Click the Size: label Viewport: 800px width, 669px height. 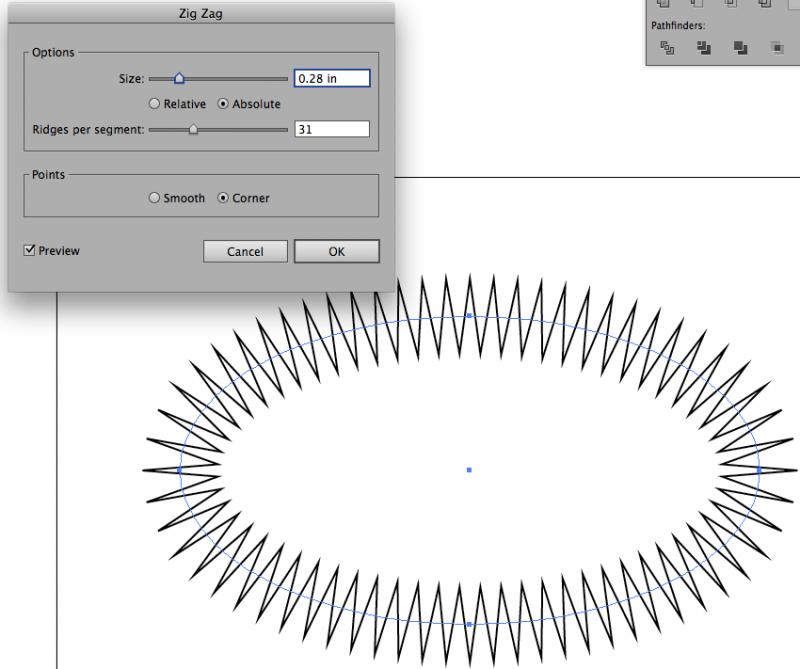pyautogui.click(x=132, y=79)
